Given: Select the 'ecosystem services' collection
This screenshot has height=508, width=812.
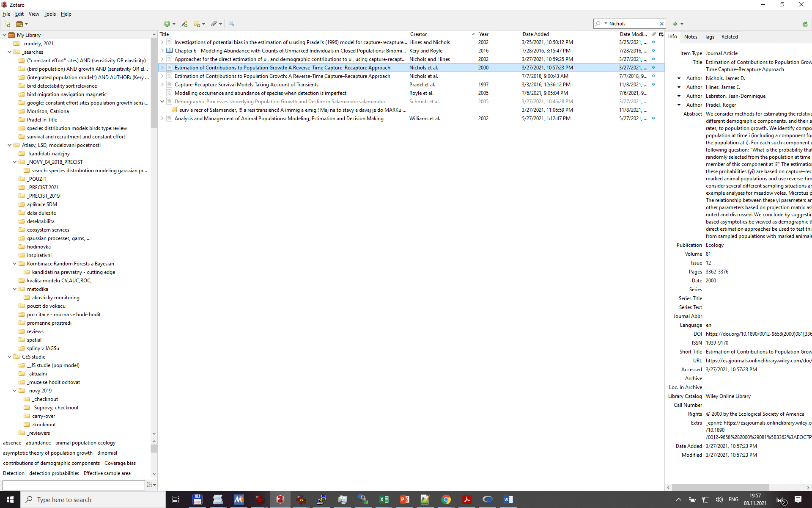Looking at the screenshot, I should pyautogui.click(x=48, y=230).
